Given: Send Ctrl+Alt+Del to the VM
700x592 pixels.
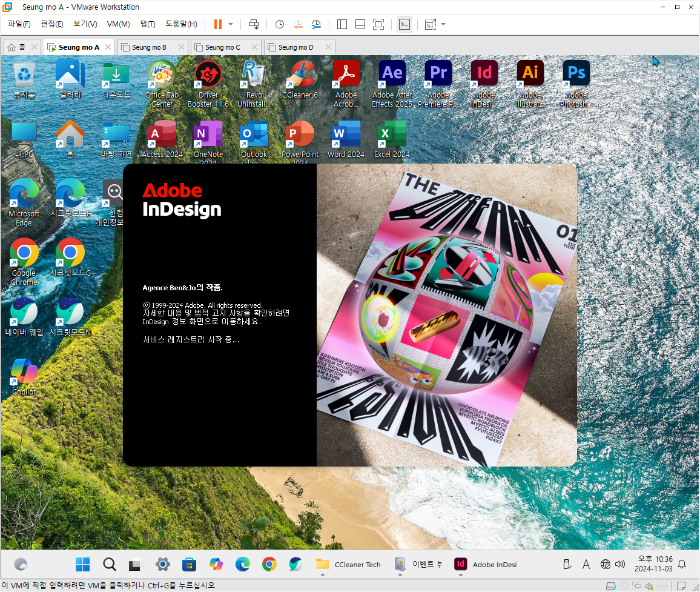Looking at the screenshot, I should point(254,24).
